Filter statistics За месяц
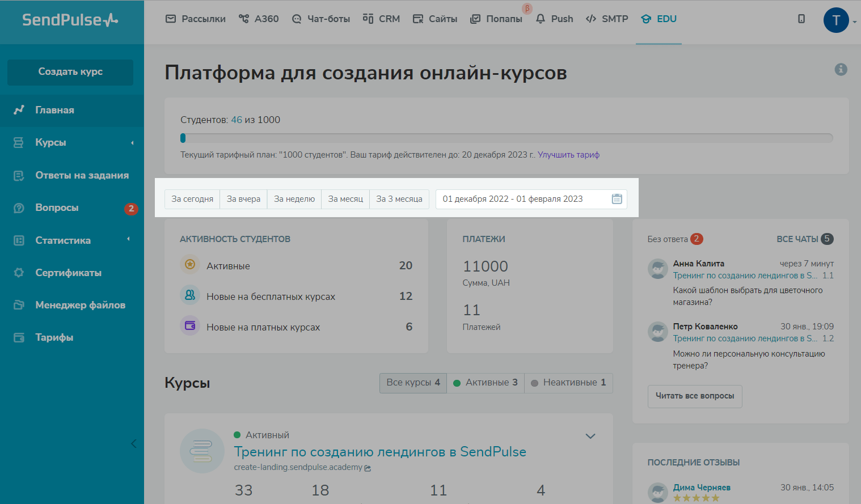 pyautogui.click(x=345, y=199)
